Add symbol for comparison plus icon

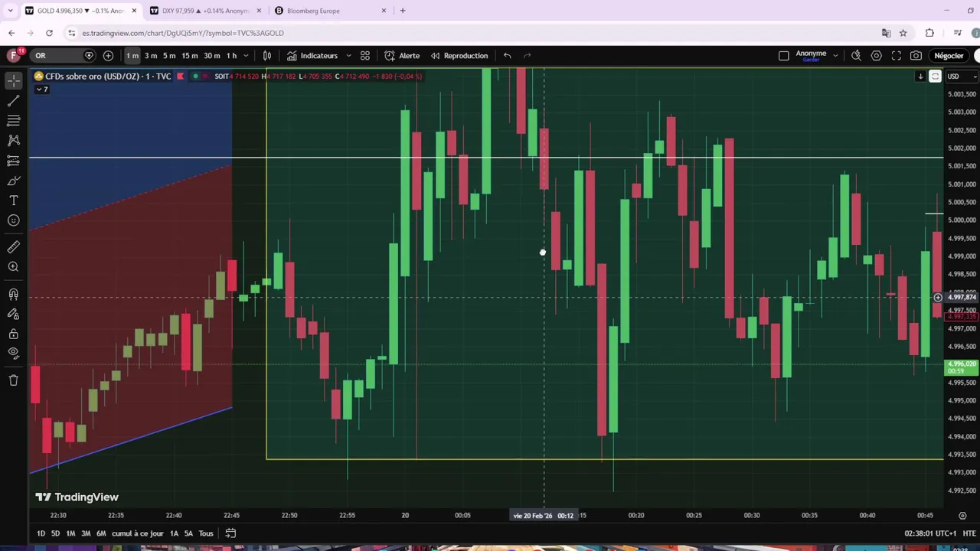[108, 55]
